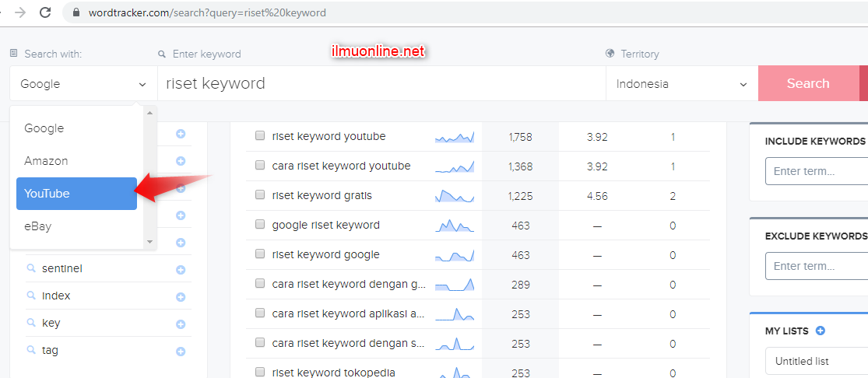
Task: Click the Include Keywords term field
Action: [816, 171]
